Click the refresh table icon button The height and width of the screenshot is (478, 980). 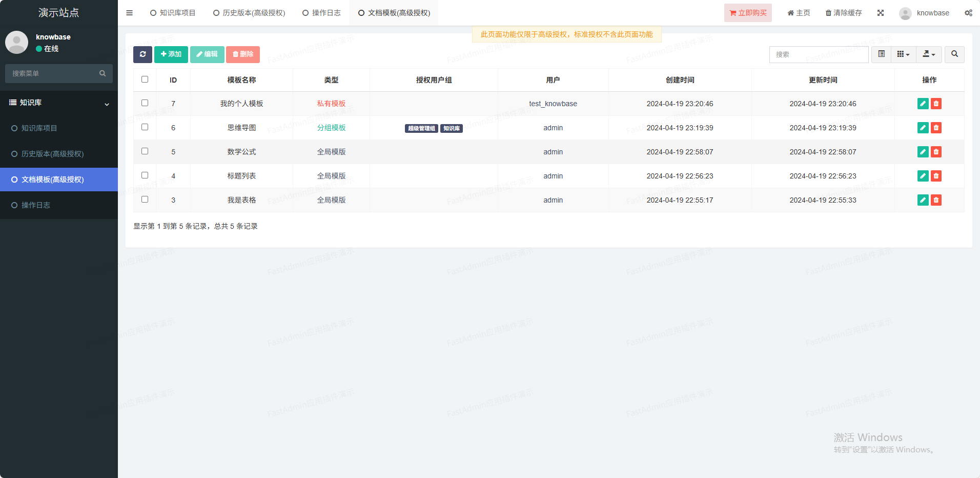point(142,54)
